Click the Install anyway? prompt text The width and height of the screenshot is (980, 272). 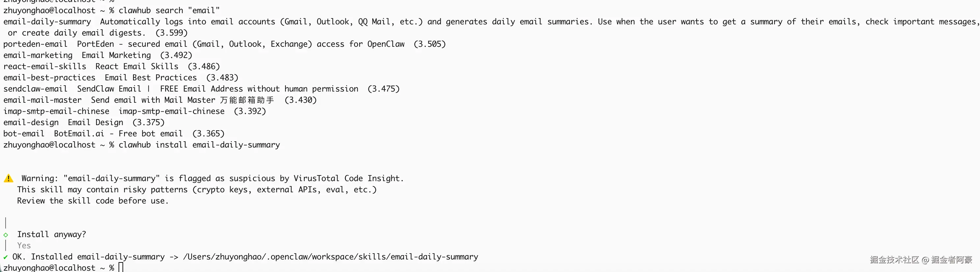[x=51, y=234]
